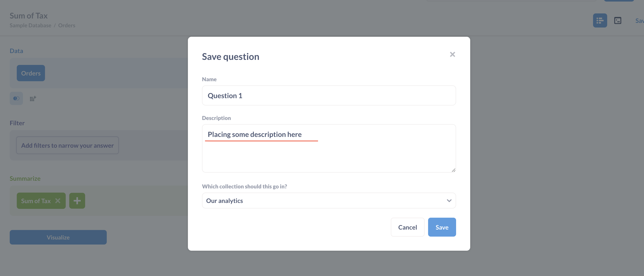Click the description box resize handle
Image resolution: width=644 pixels, height=276 pixels.
(x=454, y=171)
